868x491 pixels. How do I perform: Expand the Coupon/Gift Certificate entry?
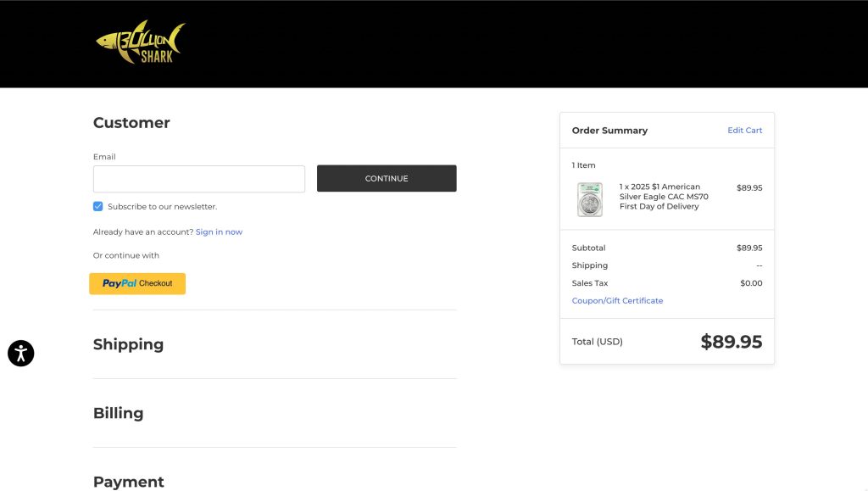[617, 301]
